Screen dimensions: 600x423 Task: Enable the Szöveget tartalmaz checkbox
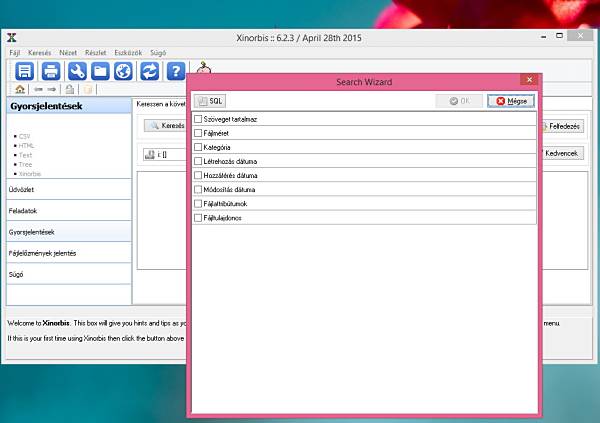[198, 119]
